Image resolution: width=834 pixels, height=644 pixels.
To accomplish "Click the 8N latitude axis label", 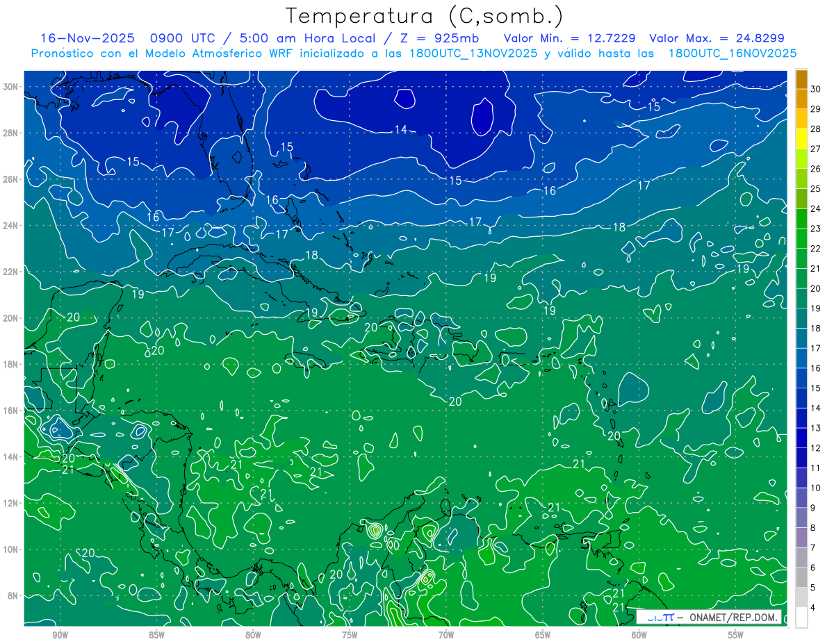I will click(13, 595).
